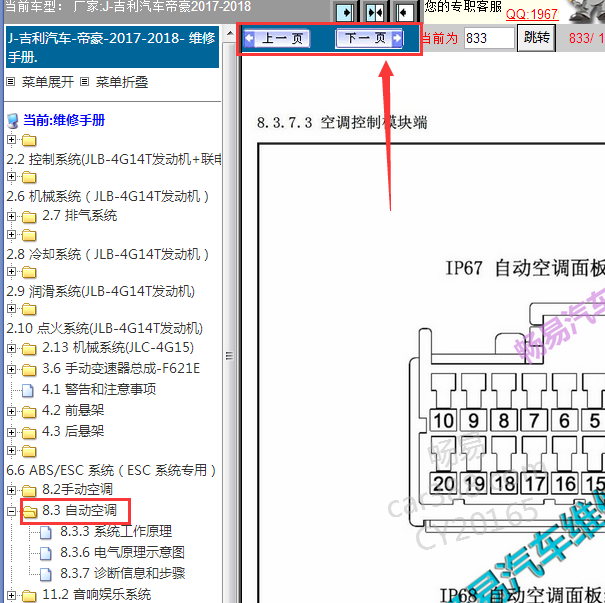Image resolution: width=605 pixels, height=603 pixels.
Task: Open the QQ:1967 customer service link
Action: (x=532, y=14)
